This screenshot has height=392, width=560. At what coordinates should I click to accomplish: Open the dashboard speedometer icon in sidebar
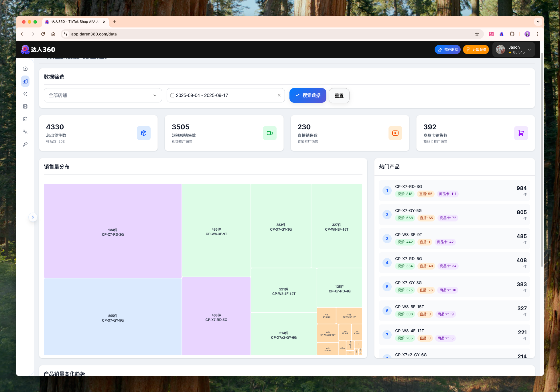click(x=25, y=69)
